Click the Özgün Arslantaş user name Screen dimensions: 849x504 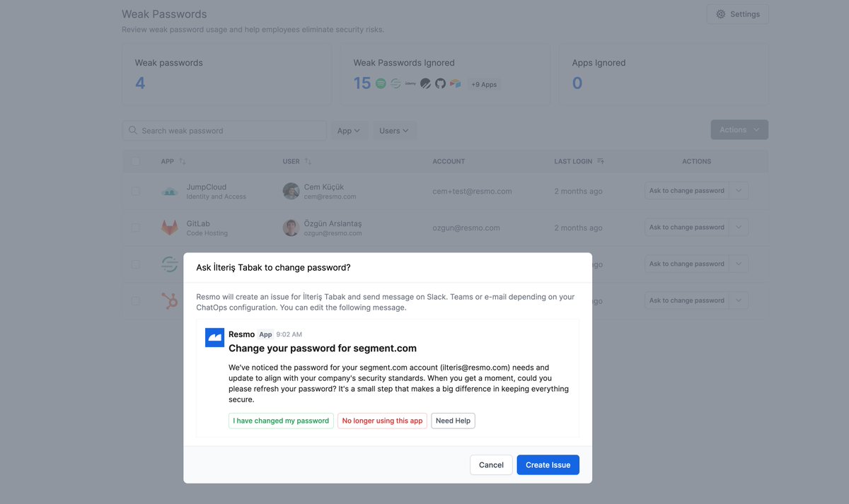pyautogui.click(x=333, y=223)
